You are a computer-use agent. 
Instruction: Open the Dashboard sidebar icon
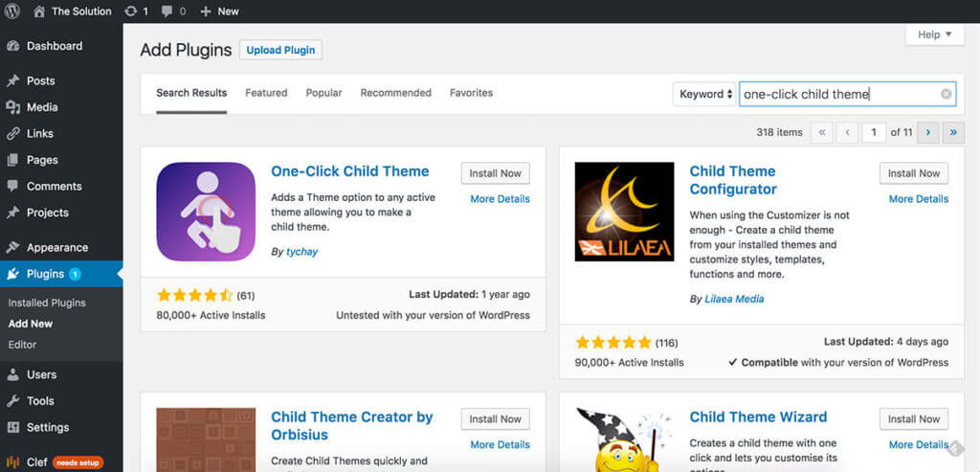(12, 46)
